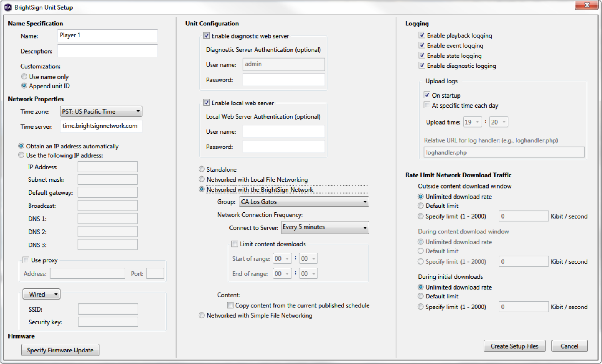
Task: Check Limit content downloads option
Action: 235,244
